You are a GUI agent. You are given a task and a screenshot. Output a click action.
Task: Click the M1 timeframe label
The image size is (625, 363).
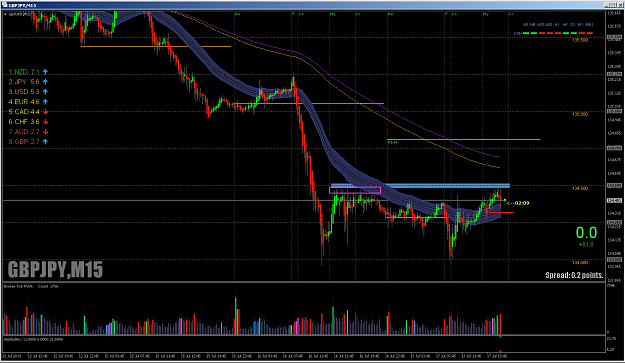point(526,24)
